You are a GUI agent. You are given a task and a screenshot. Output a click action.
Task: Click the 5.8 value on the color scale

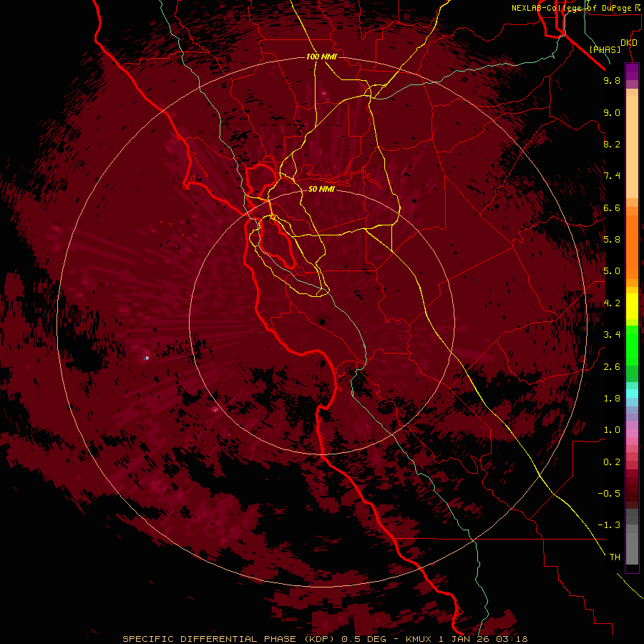(x=612, y=240)
